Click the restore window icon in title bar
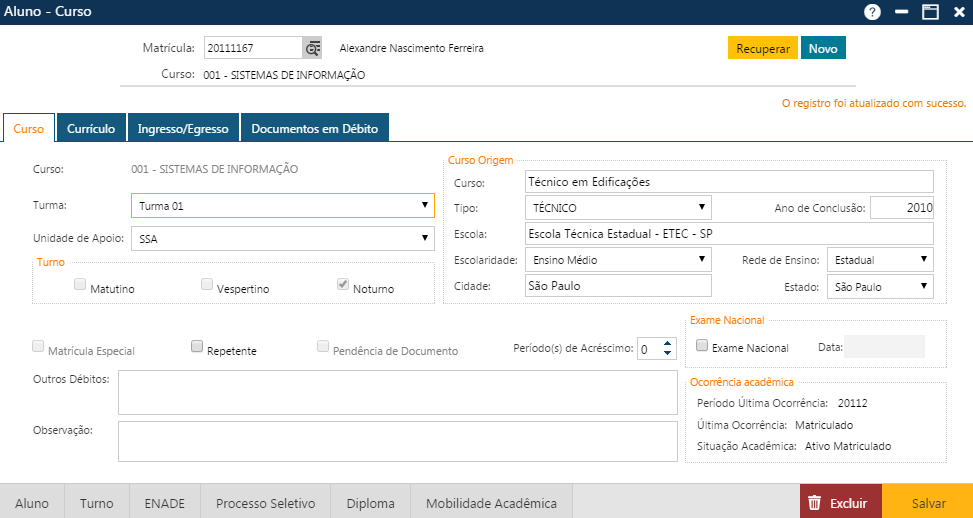Screen dimensions: 973x518 coord(930,12)
